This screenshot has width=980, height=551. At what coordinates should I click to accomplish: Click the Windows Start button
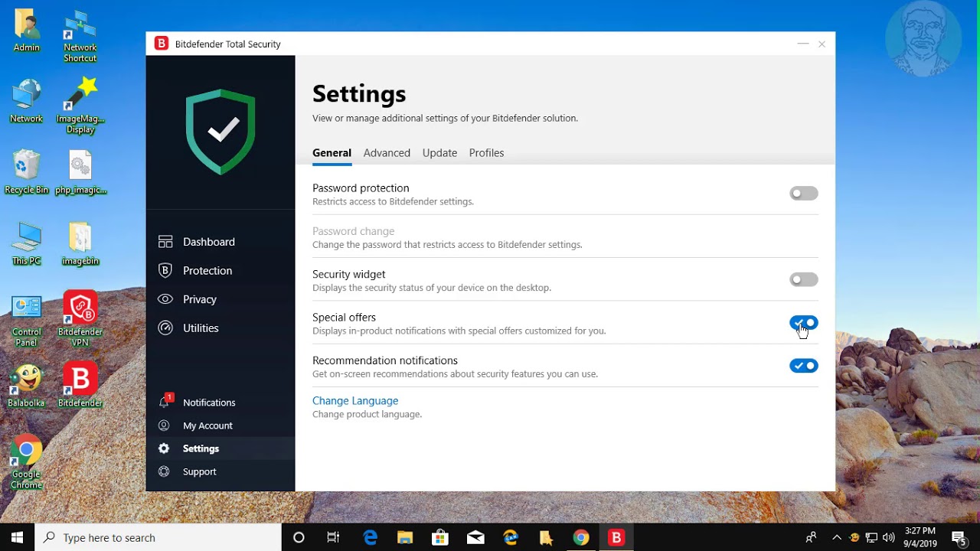click(x=18, y=537)
